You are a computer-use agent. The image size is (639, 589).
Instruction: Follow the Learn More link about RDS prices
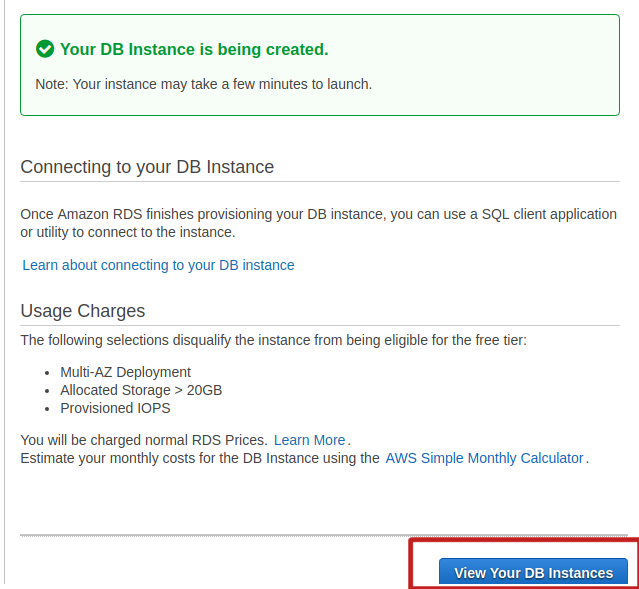(x=309, y=440)
